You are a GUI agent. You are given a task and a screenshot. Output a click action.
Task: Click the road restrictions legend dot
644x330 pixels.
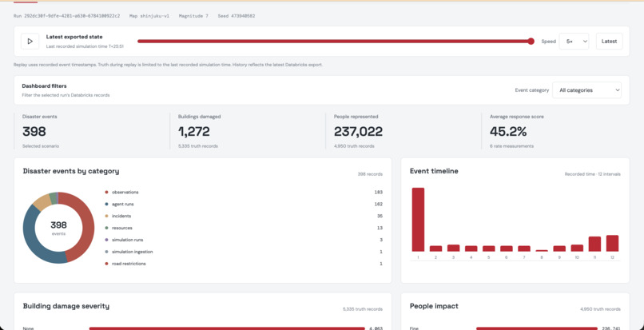pyautogui.click(x=106, y=264)
